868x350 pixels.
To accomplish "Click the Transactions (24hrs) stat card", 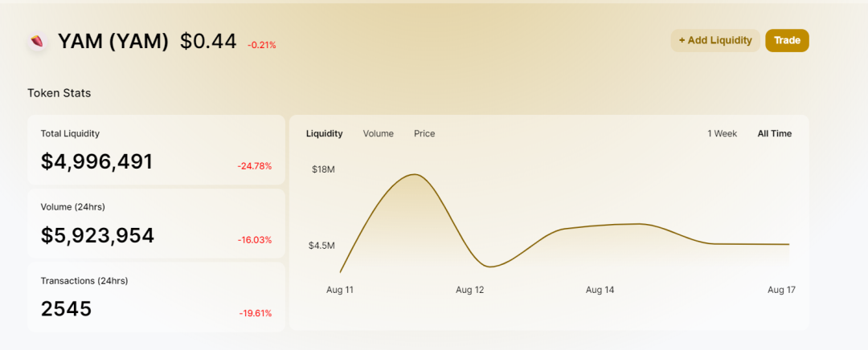I will [x=156, y=297].
